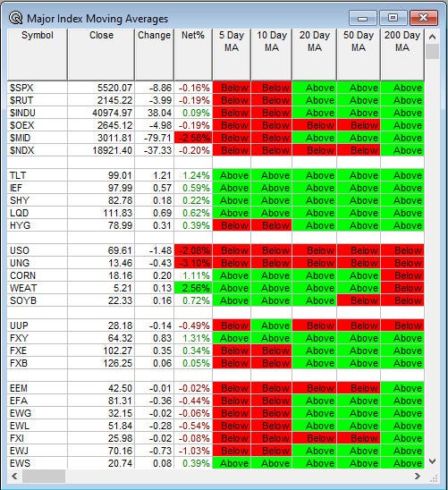Image resolution: width=448 pixels, height=490 pixels.
Task: Click the vertical scrollbar down arrow
Action: [433, 460]
